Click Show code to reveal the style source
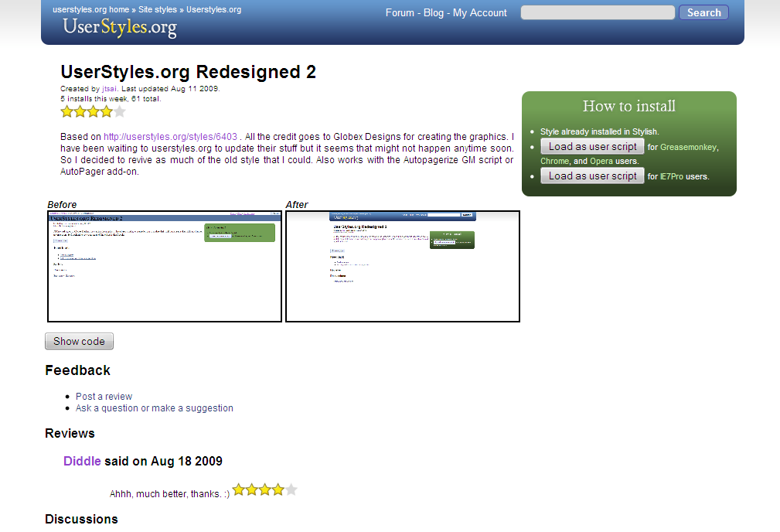The height and width of the screenshot is (532, 780). [x=79, y=340]
